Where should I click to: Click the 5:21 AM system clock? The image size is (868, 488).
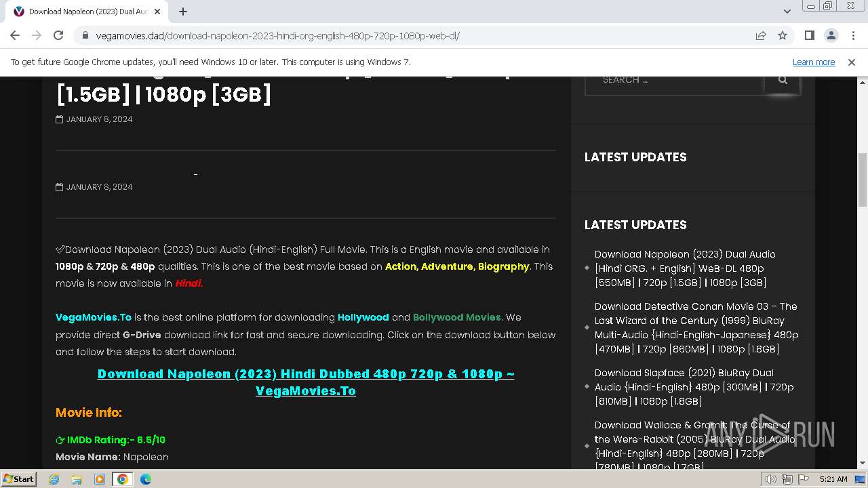pos(833,479)
